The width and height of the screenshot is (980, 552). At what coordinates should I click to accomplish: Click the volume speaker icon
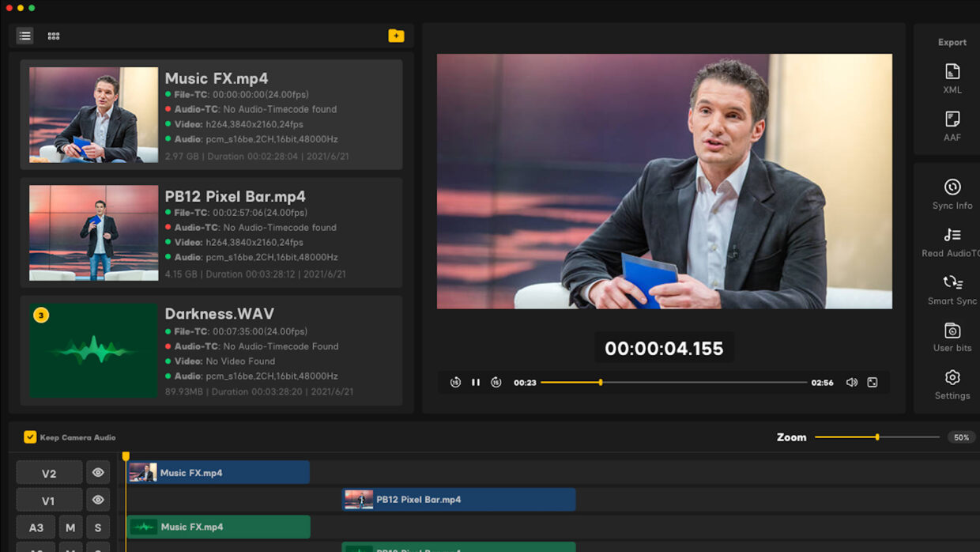[851, 382]
